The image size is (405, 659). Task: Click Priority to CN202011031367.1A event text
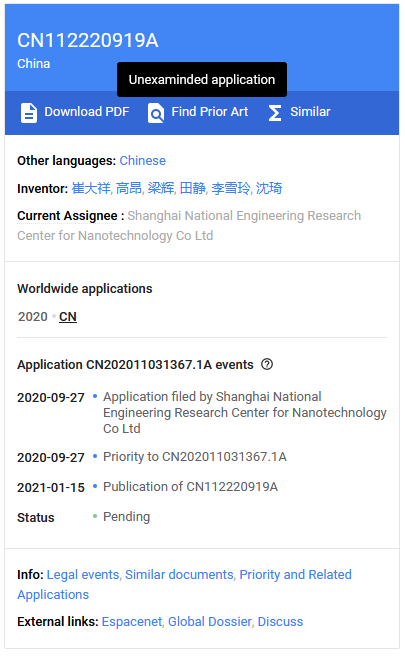point(195,457)
